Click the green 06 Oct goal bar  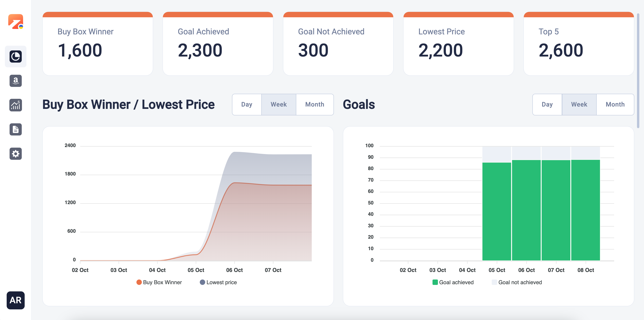[x=526, y=210]
